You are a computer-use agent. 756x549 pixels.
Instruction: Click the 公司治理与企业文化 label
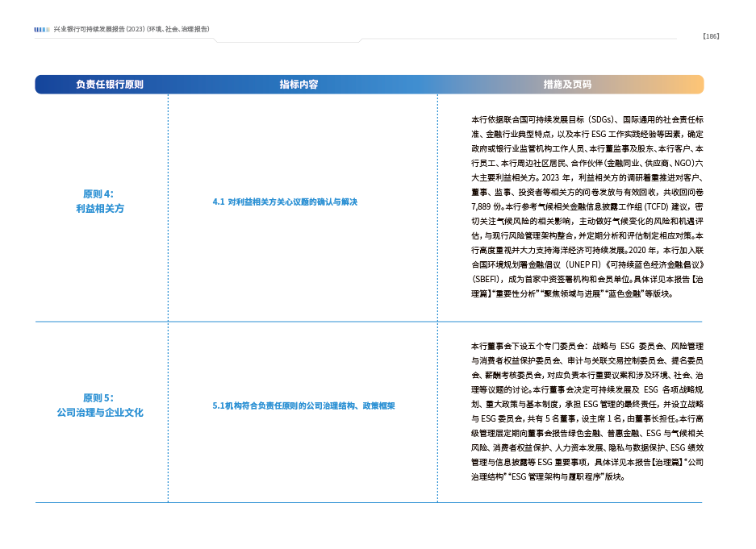pyautogui.click(x=100, y=412)
